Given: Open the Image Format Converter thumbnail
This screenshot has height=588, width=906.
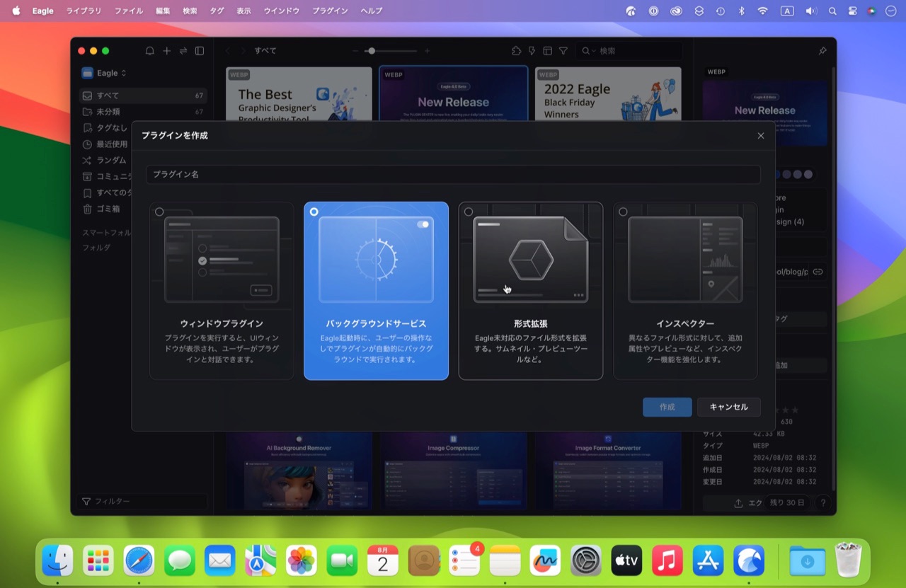Looking at the screenshot, I should pos(608,471).
